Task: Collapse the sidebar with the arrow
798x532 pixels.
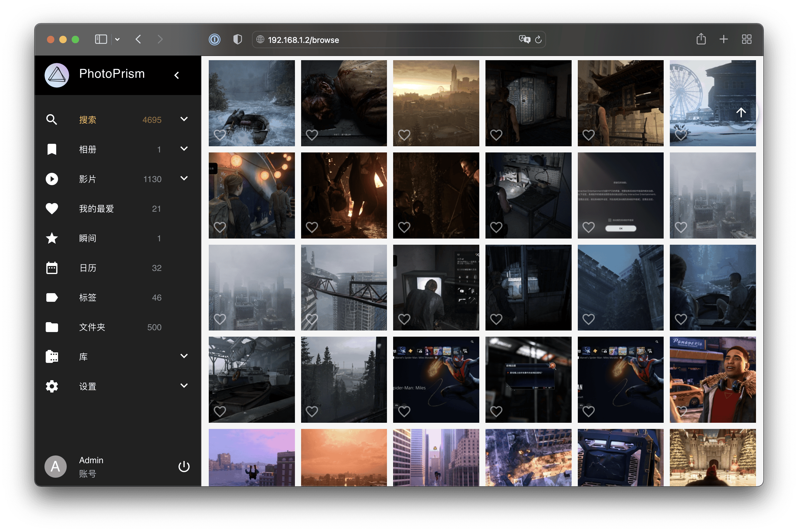Action: pos(177,75)
